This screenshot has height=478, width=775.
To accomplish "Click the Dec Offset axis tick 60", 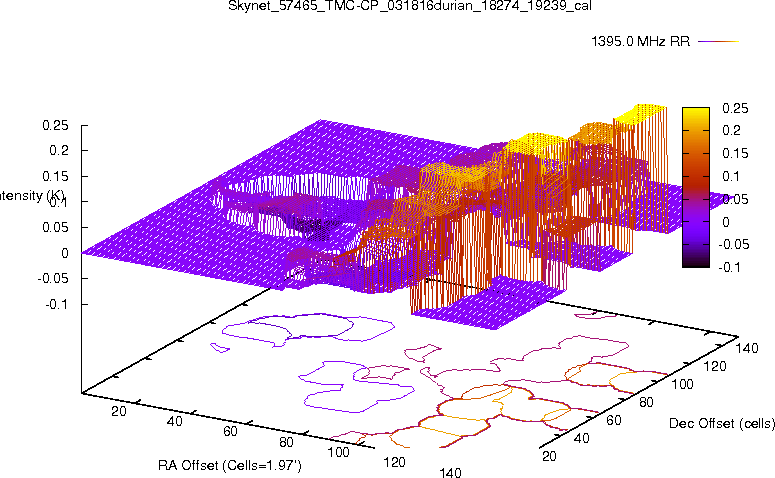I will (x=614, y=421).
